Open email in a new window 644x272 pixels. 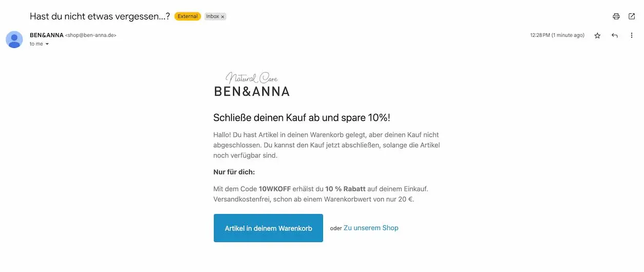pyautogui.click(x=632, y=16)
